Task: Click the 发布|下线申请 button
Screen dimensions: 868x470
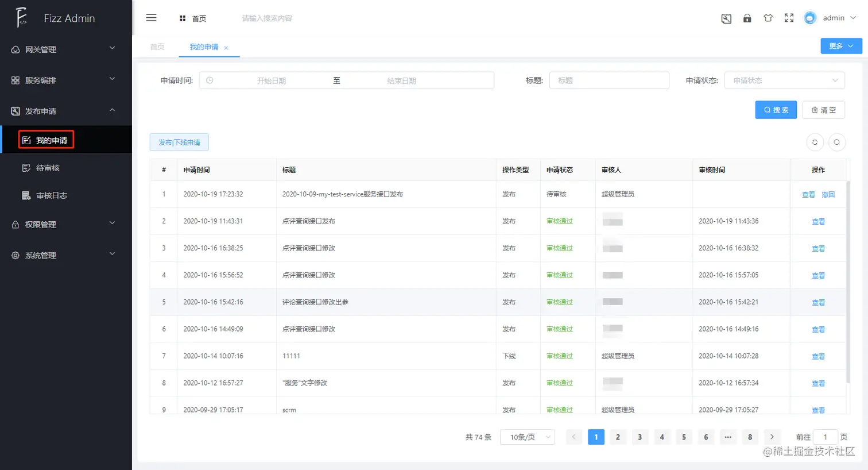Action: (x=179, y=142)
